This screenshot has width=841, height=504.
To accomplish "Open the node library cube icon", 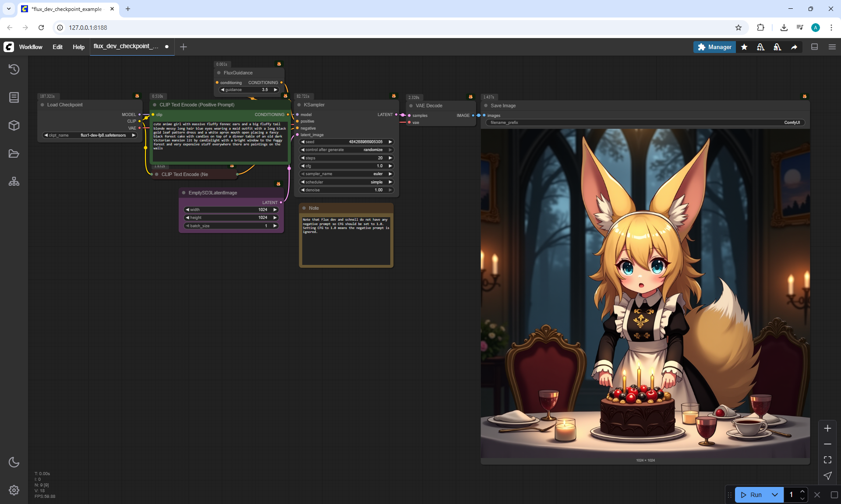I will coord(14,126).
